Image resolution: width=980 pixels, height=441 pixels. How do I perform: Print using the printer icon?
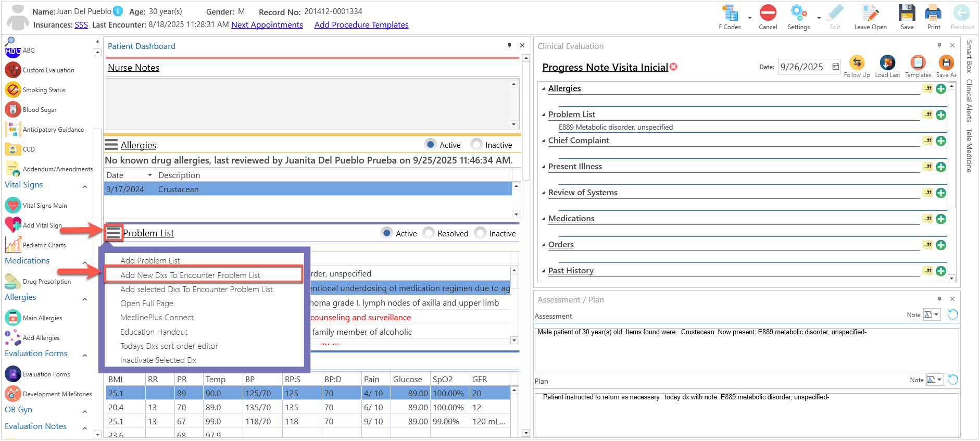pyautogui.click(x=933, y=13)
